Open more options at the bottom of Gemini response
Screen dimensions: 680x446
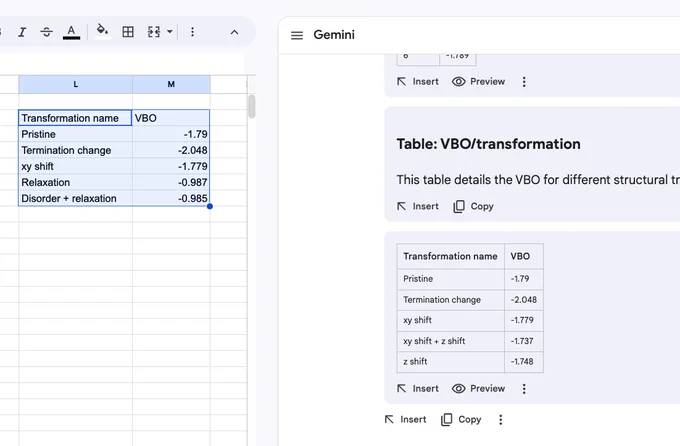pos(501,420)
